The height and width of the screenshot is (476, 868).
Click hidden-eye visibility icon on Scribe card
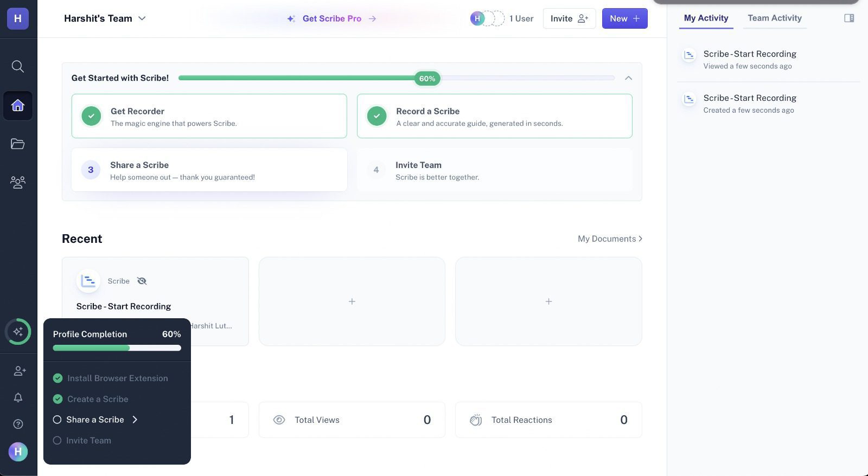pos(142,281)
